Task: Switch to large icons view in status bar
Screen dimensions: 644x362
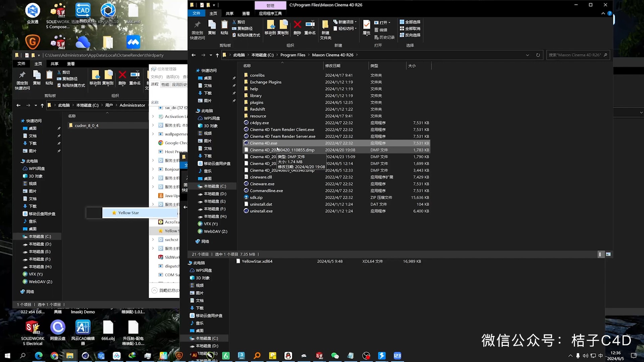Action: tap(608, 254)
